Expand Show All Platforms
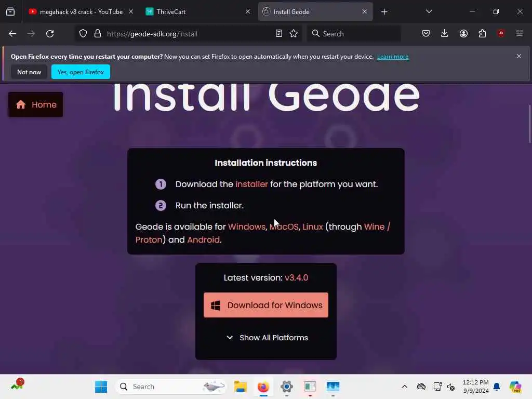 point(267,338)
